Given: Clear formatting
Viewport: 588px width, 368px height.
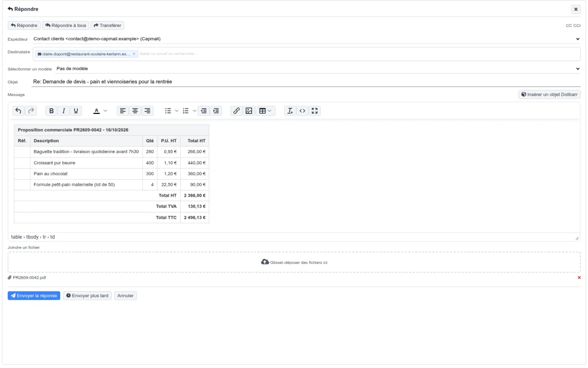Looking at the screenshot, I should [290, 111].
